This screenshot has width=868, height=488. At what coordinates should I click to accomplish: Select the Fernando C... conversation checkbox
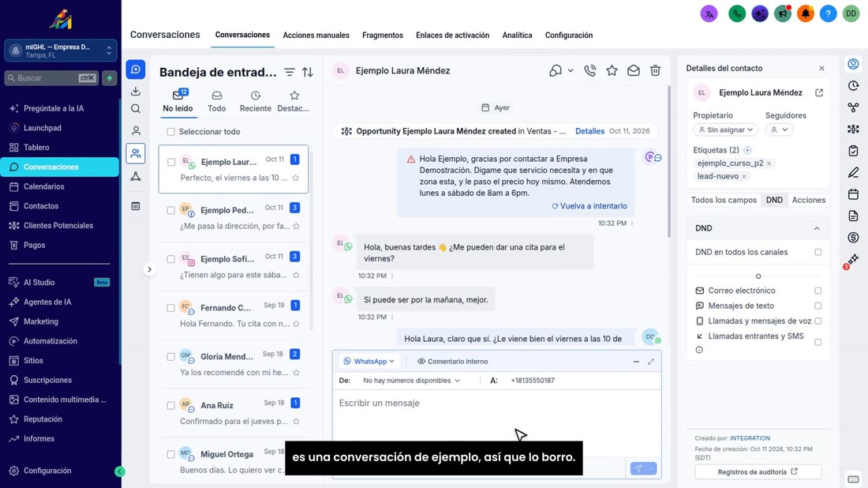[170, 308]
